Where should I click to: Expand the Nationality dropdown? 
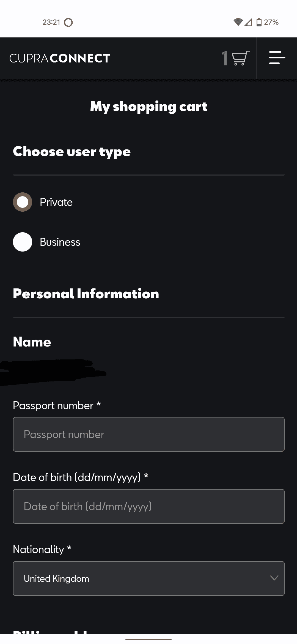[x=148, y=578]
